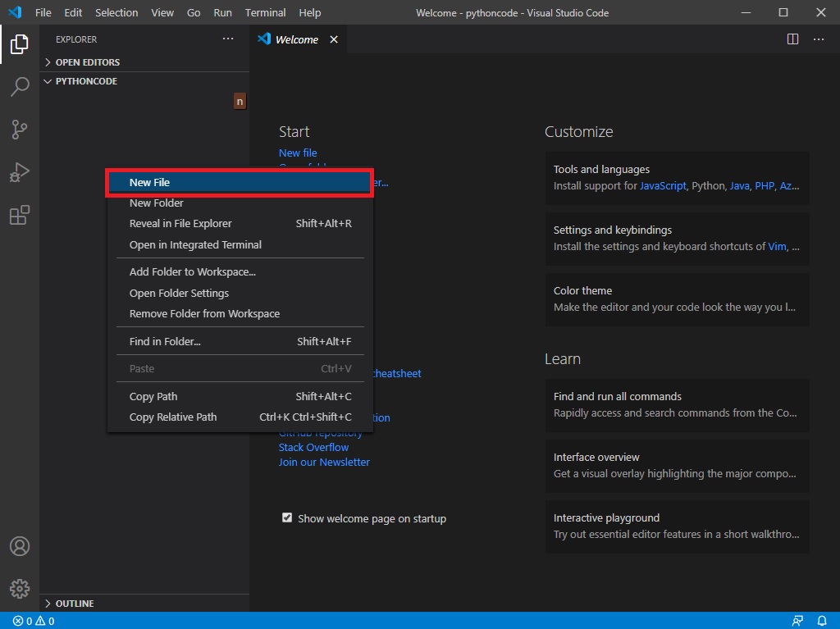
Task: Click the brown 'n' badge in Explorer
Action: click(240, 101)
